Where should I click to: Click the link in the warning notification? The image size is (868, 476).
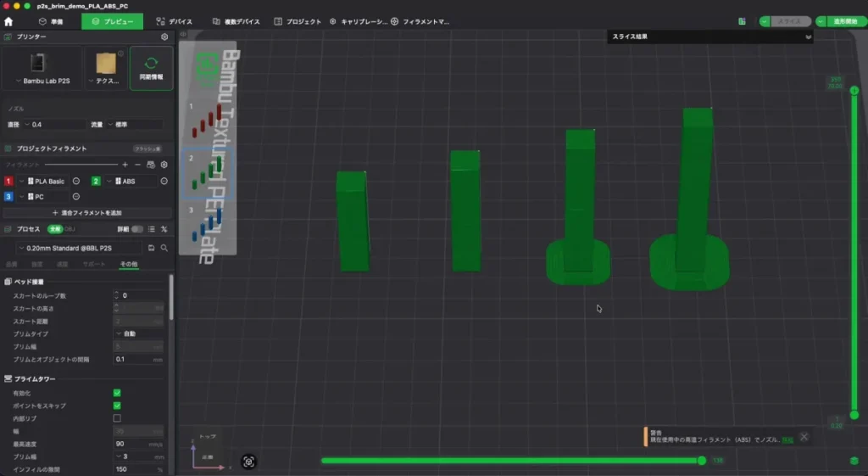(787, 440)
